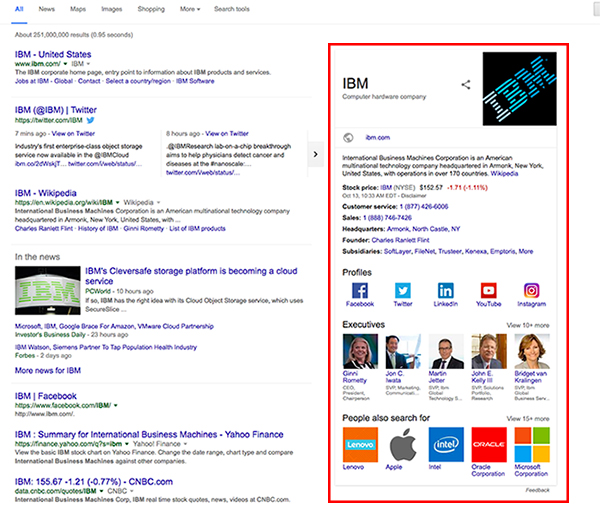Click the Feedback link below the panel

[537, 490]
